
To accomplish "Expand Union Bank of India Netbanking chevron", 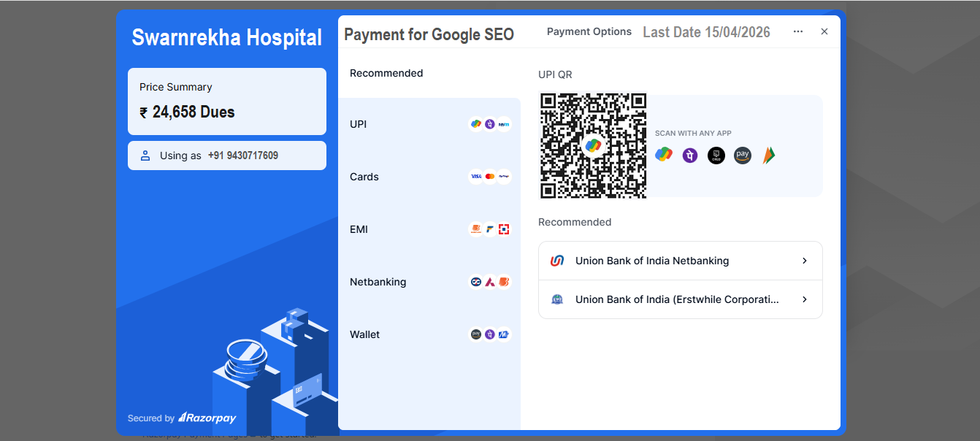I will click(x=805, y=261).
